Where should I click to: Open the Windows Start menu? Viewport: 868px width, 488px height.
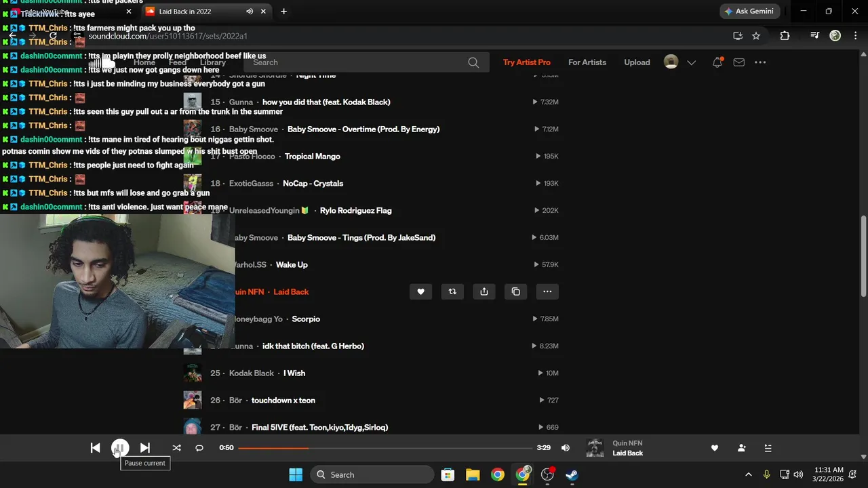point(296,474)
